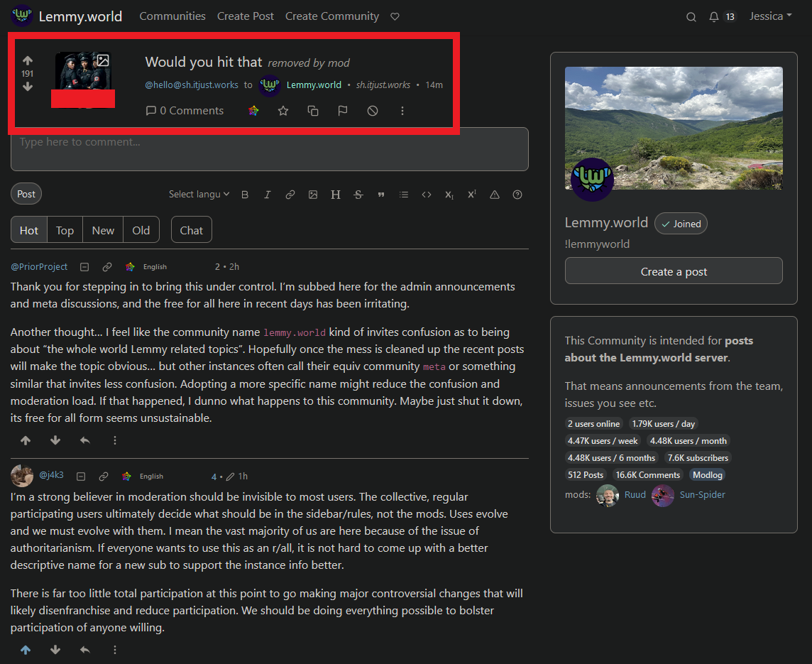Toggle bold formatting in comment editor
This screenshot has width=812, height=664.
click(x=245, y=195)
